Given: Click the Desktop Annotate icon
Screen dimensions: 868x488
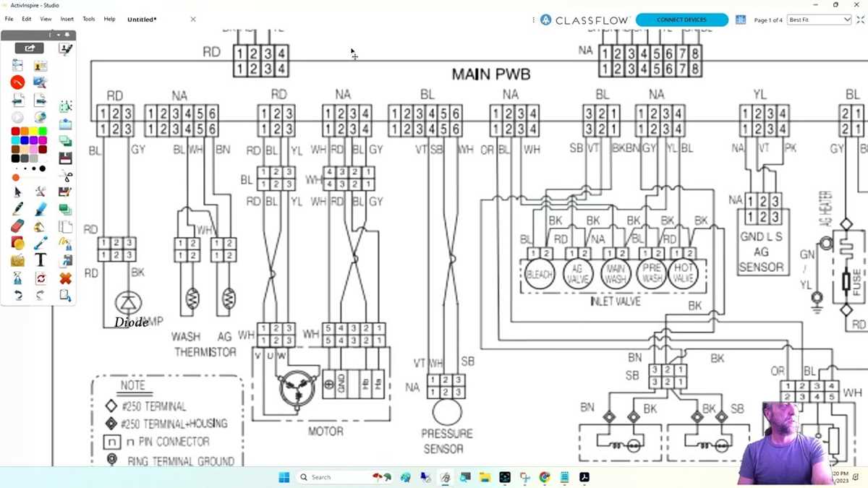Looking at the screenshot, I should pos(40,82).
